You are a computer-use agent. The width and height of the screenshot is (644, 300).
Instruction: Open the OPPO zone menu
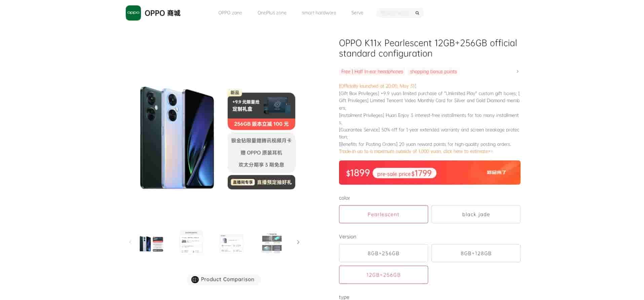pos(230,13)
